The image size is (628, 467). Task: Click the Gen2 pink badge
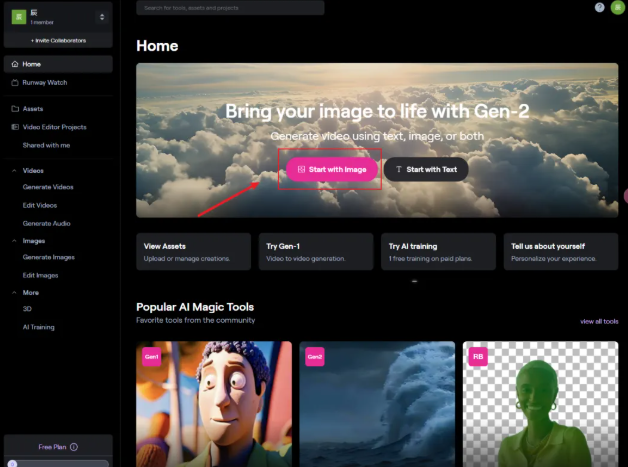(x=315, y=356)
